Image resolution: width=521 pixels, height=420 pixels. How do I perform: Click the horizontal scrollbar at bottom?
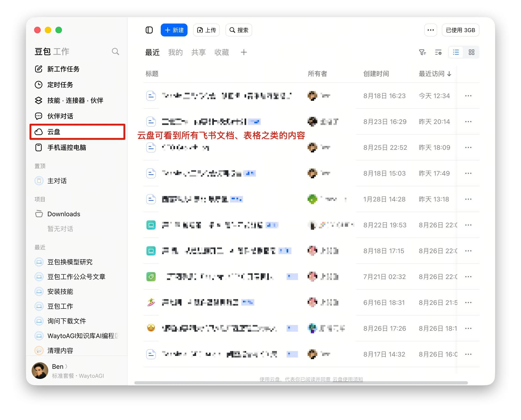click(301, 383)
